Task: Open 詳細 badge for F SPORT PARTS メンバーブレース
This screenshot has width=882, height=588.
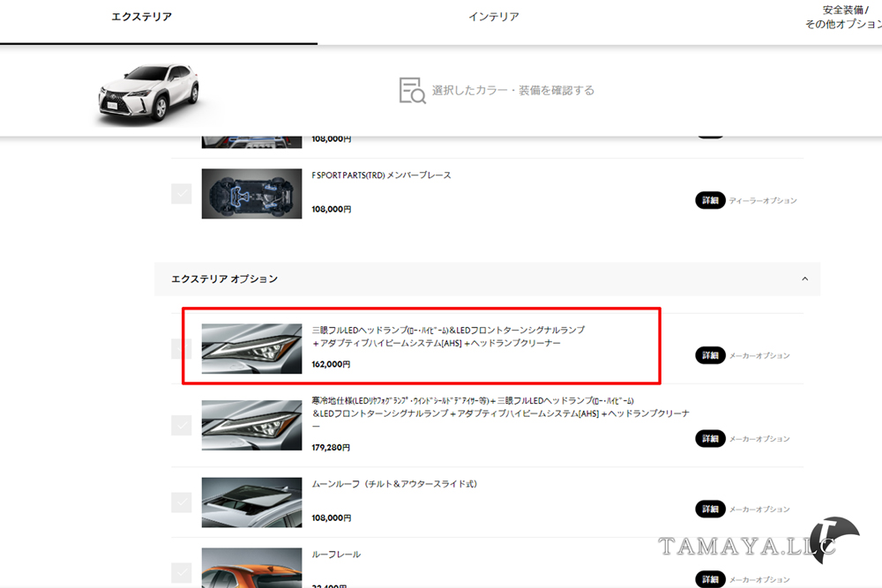Action: 710,200
